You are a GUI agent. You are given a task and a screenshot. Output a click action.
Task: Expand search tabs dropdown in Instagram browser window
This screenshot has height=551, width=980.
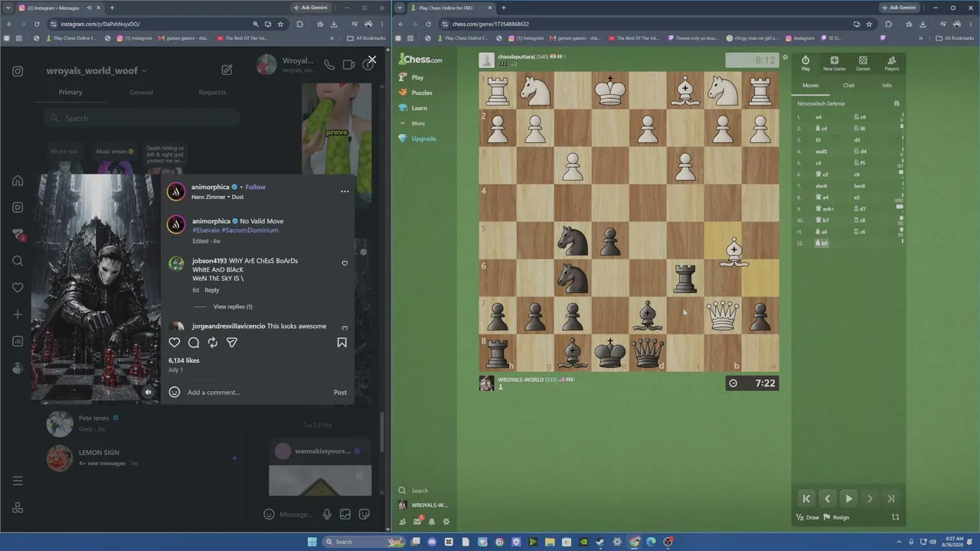(8, 8)
